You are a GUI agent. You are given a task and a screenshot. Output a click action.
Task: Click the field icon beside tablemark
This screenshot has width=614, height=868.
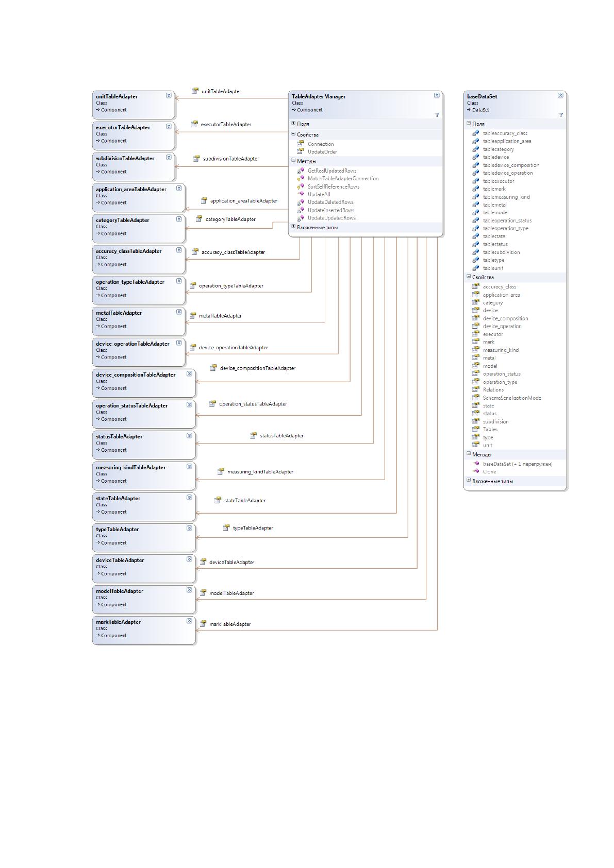[x=476, y=189]
